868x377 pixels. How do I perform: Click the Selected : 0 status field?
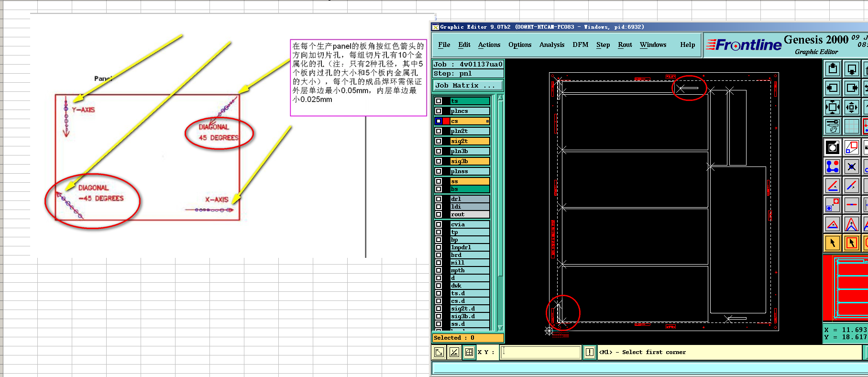click(468, 338)
